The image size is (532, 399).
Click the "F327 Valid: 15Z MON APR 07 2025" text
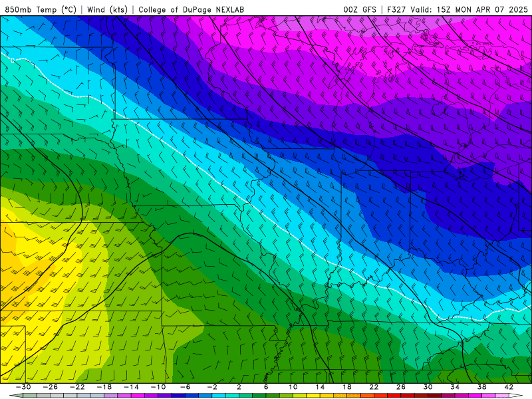pos(458,9)
